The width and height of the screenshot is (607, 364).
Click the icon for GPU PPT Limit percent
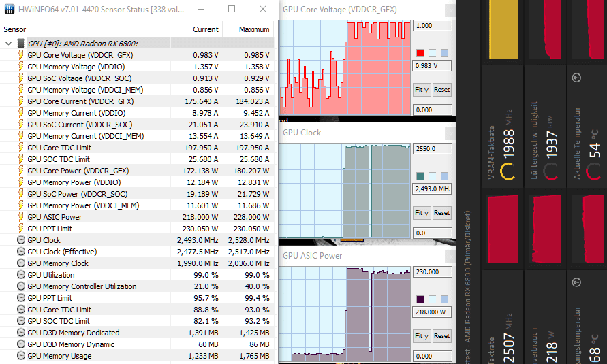pyautogui.click(x=21, y=298)
